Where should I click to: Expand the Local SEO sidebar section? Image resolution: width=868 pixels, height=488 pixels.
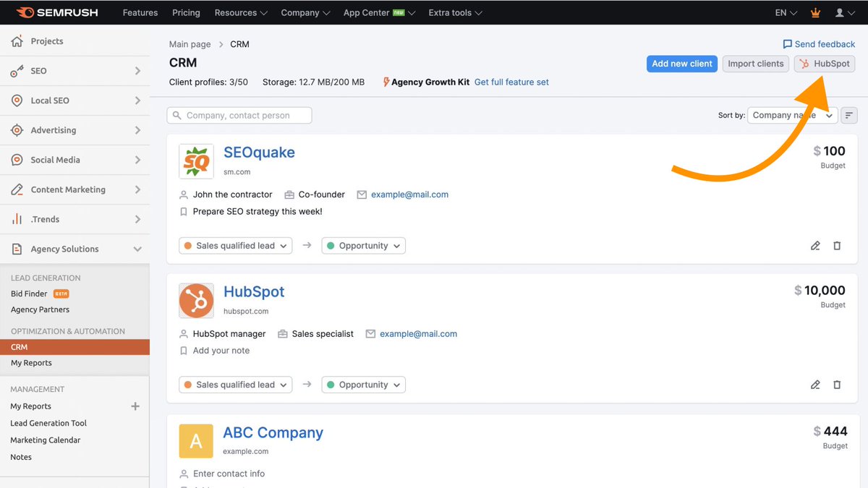coord(137,100)
